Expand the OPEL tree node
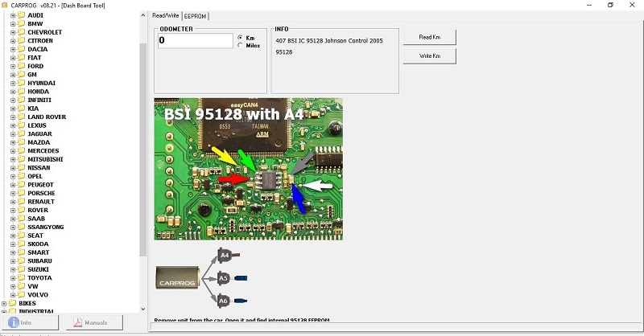Viewport: 644px width, 336px height. tap(13, 176)
